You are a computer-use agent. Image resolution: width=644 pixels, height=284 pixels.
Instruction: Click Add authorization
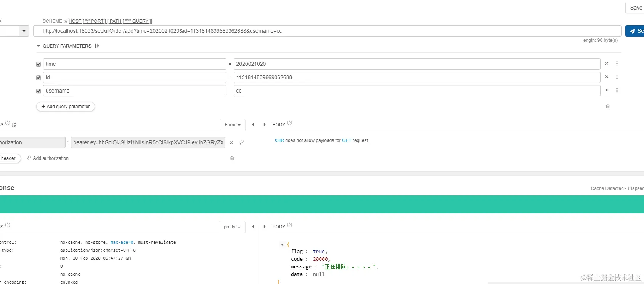(x=48, y=158)
